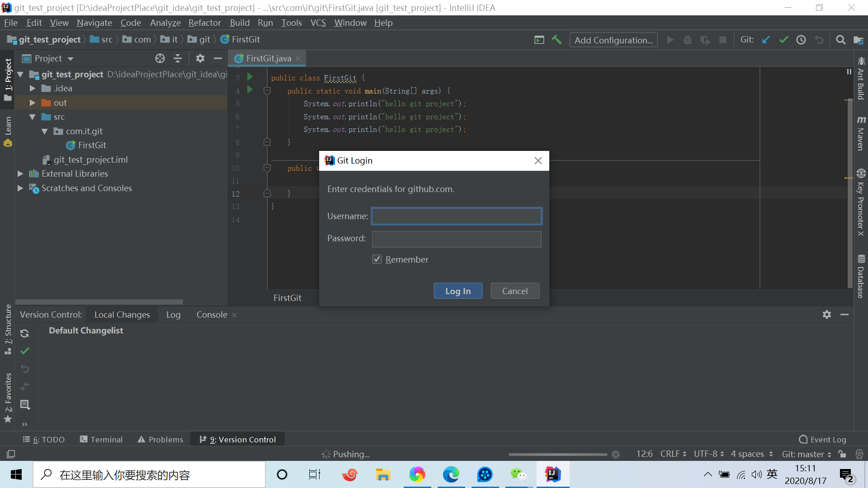The height and width of the screenshot is (488, 868).
Task: Close the Console tab
Action: coord(234,315)
